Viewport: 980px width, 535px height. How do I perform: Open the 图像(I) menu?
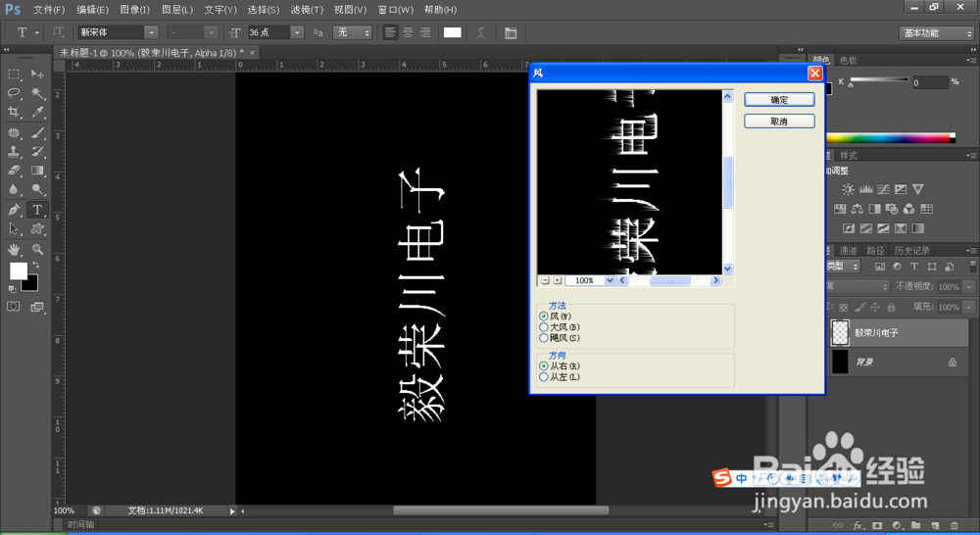134,10
